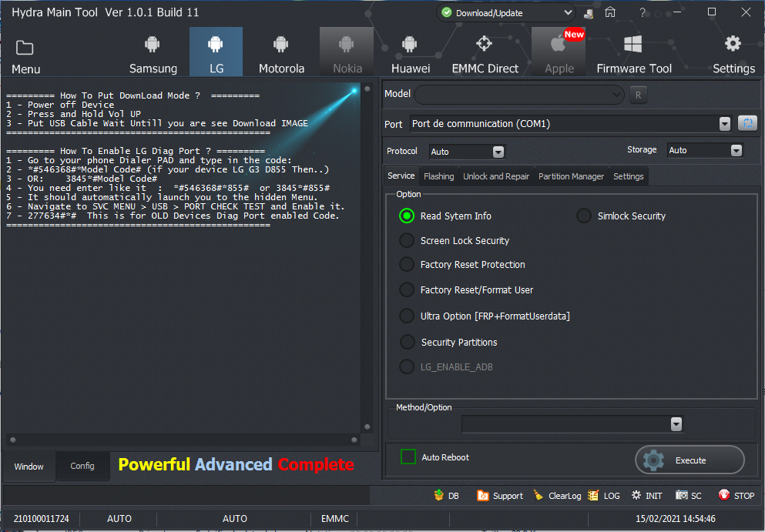
Task: Refresh the COM port list
Action: (x=747, y=123)
